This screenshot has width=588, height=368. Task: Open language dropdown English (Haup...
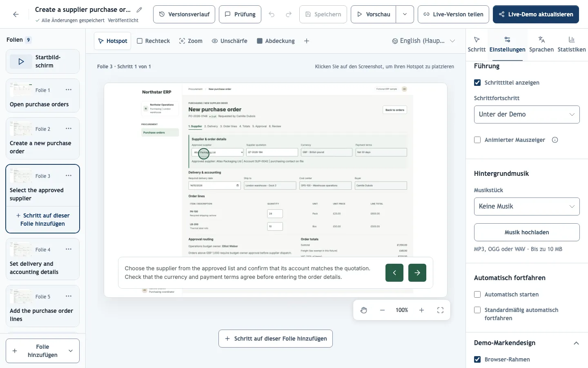tap(423, 41)
